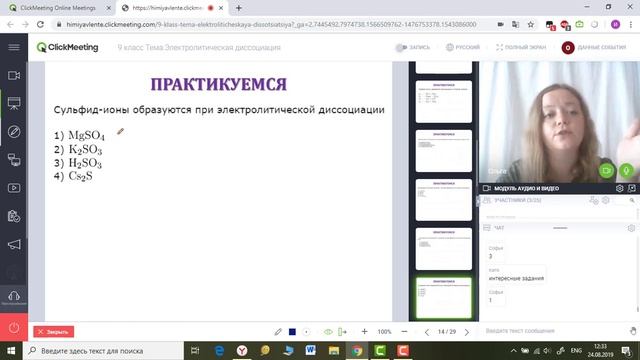Open Microsoft Word from the taskbar
640x360 pixels.
[x=311, y=351]
